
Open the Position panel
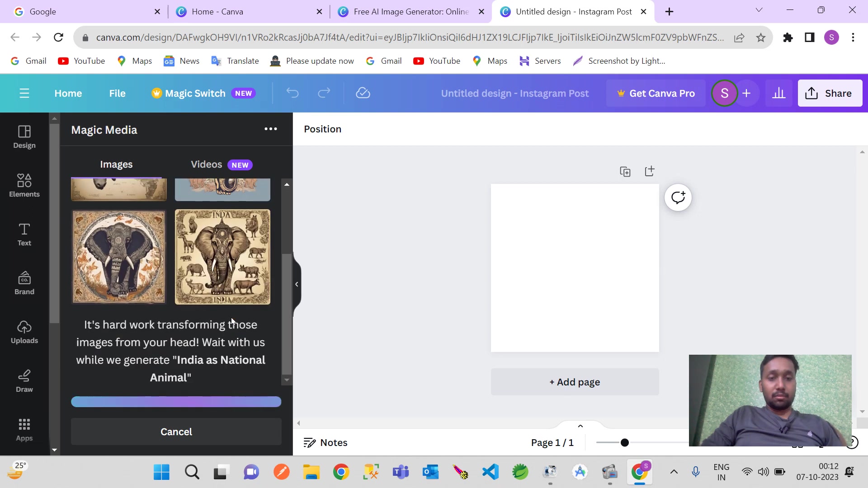(322, 129)
